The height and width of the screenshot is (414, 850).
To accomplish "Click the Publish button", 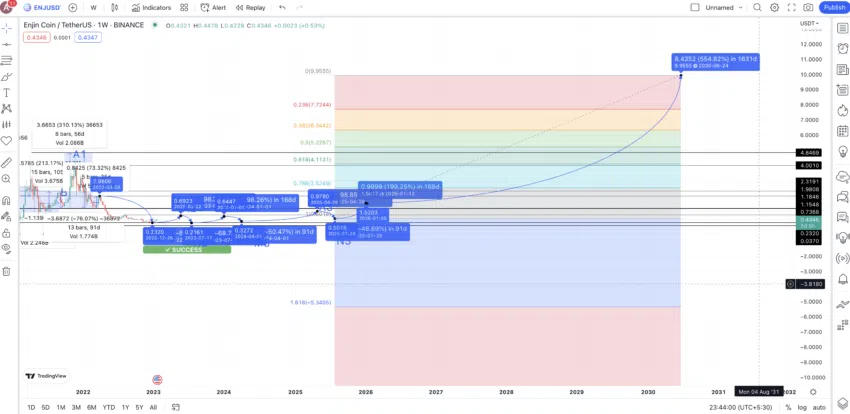I will [x=834, y=8].
